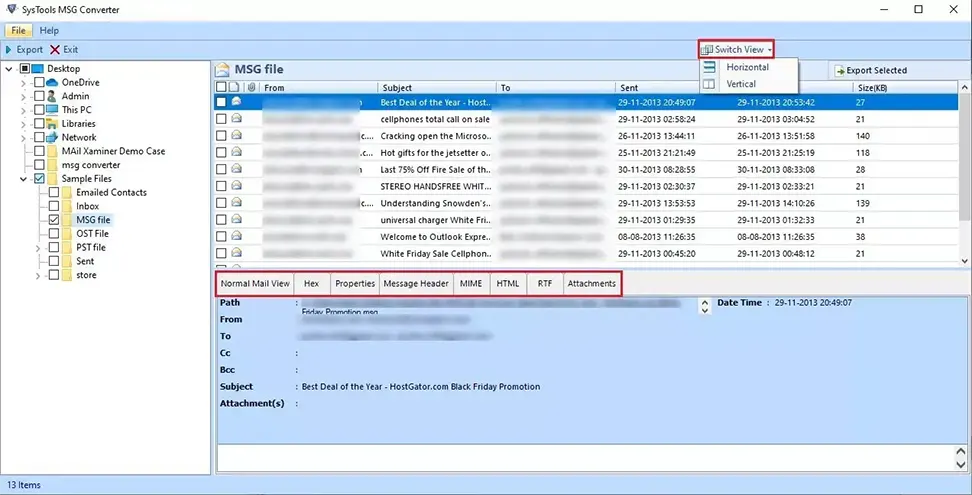The height and width of the screenshot is (495, 972).
Task: Expand the This PC tree node
Action: pos(24,110)
